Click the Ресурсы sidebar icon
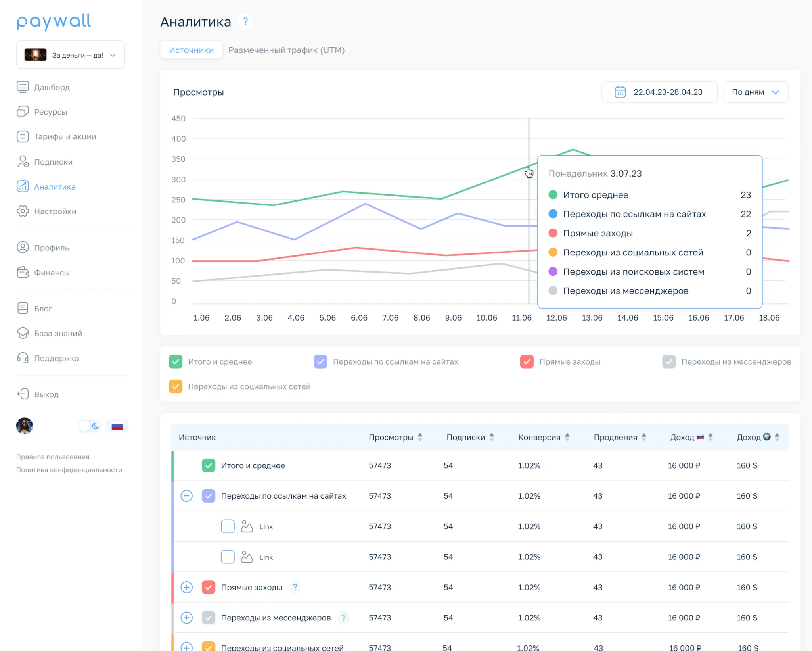The image size is (812, 651). click(23, 112)
